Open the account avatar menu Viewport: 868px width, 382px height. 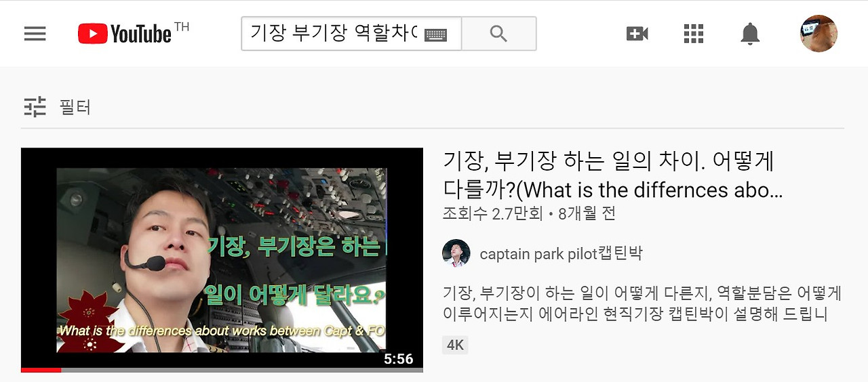point(818,33)
